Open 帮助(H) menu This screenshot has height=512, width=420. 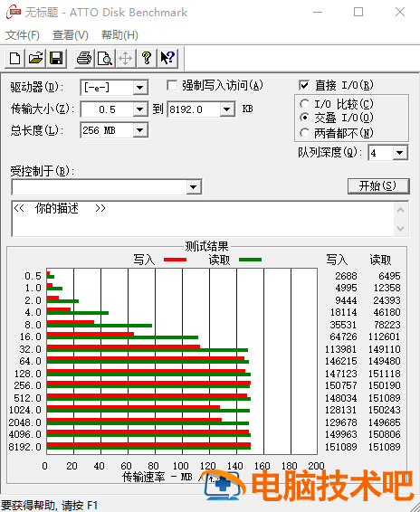[x=119, y=35]
